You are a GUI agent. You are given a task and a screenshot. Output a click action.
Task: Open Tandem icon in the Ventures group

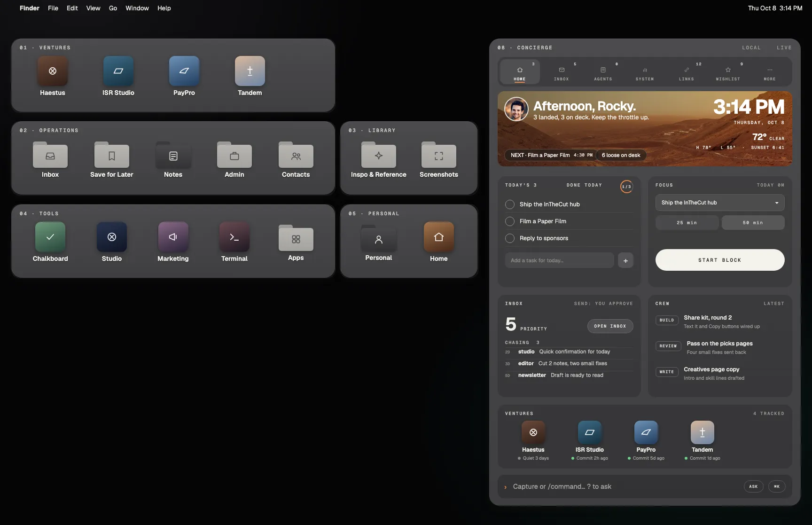[250, 71]
